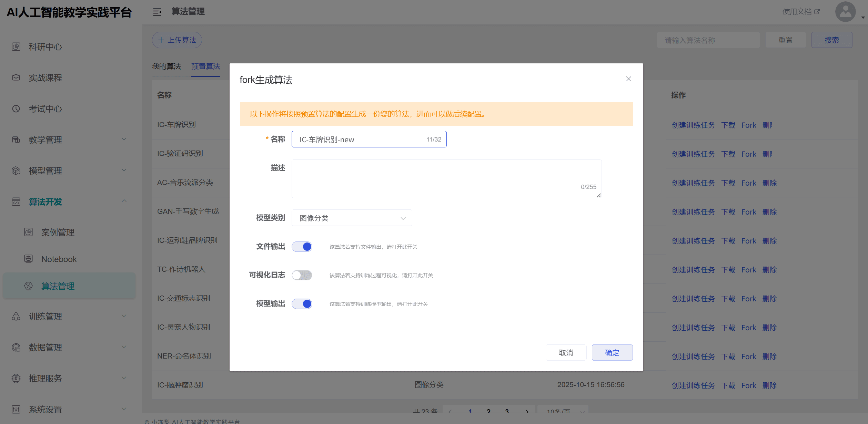Screen dimensions: 868x424
Task: Click the sidebar collapse hamburger icon
Action: coord(157,12)
